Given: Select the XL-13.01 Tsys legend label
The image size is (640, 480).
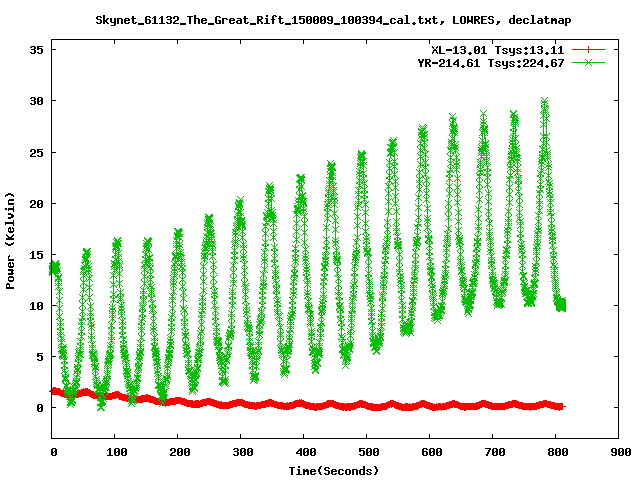Looking at the screenshot, I should pos(496,49).
